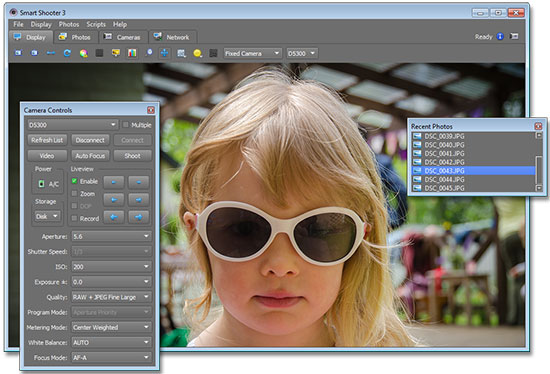Screen dimensions: 550x374
Task: Show the RGB histogram icon
Action: coord(132,53)
